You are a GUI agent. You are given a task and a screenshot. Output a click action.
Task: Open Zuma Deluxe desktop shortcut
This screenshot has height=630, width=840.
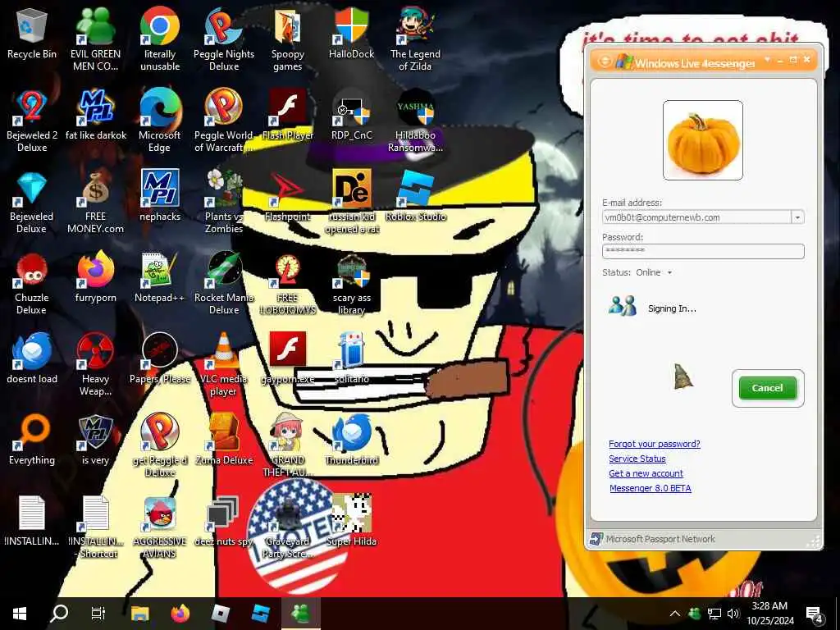(x=224, y=441)
